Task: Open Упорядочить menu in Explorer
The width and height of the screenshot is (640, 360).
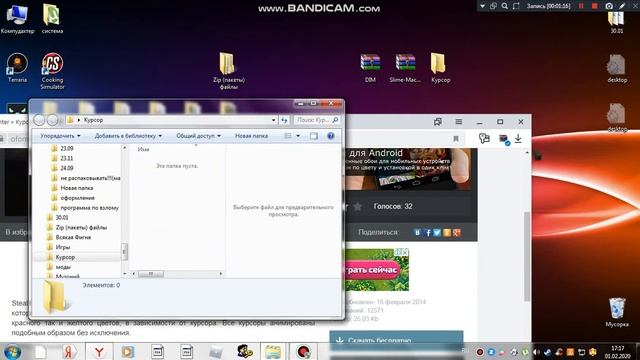Action: [x=60, y=136]
